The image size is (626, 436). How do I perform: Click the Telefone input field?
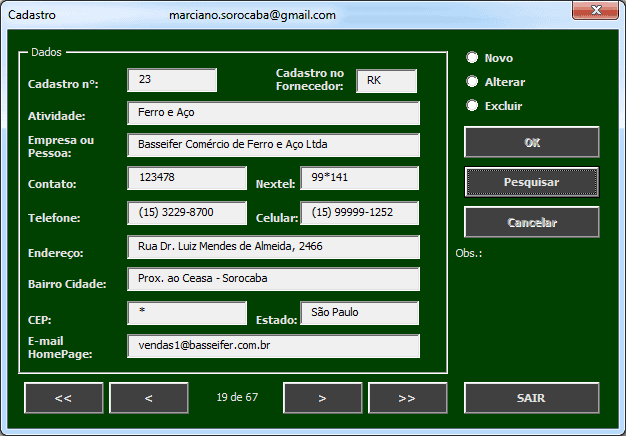187,213
